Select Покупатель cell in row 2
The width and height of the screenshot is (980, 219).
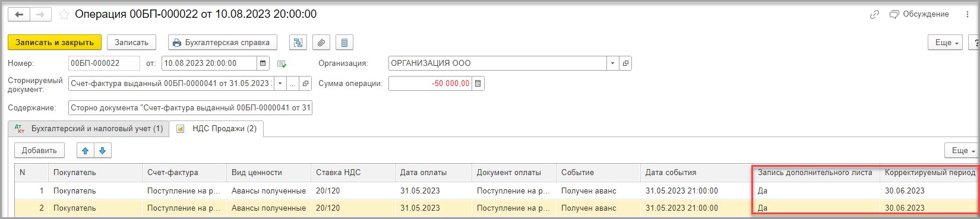95,208
